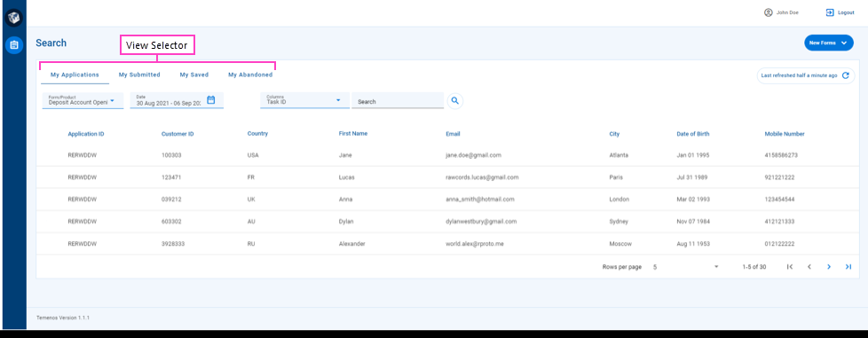Click the Search text input field

(398, 100)
